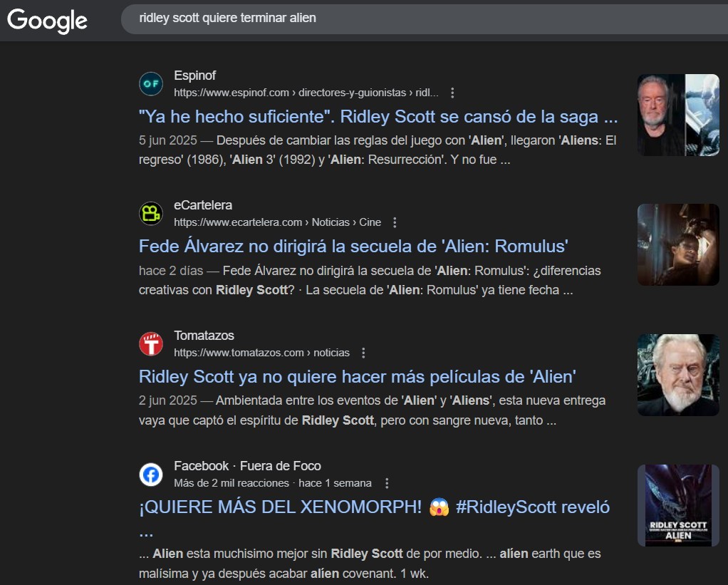Viewport: 728px width, 585px height.
Task: Open '"Ya he hecho suficiente". Ridley Scott se cansó' link
Action: [378, 117]
